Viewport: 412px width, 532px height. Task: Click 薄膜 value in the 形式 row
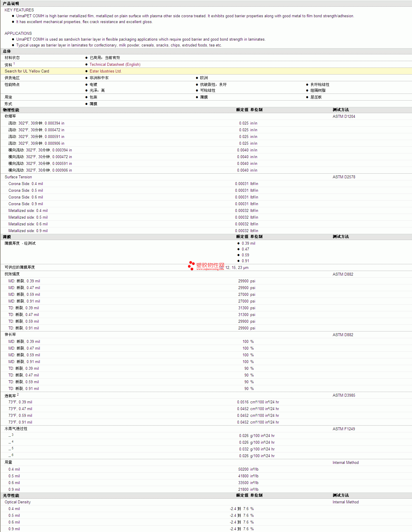coord(93,104)
